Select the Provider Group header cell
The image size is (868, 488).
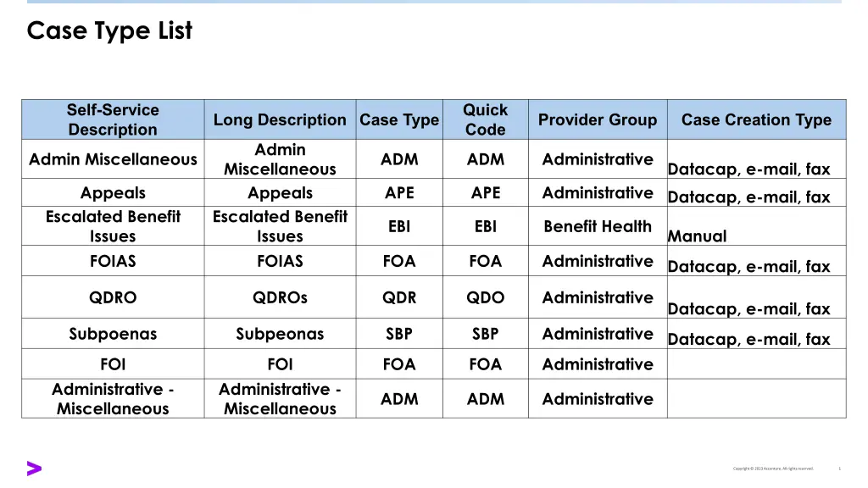(x=598, y=120)
